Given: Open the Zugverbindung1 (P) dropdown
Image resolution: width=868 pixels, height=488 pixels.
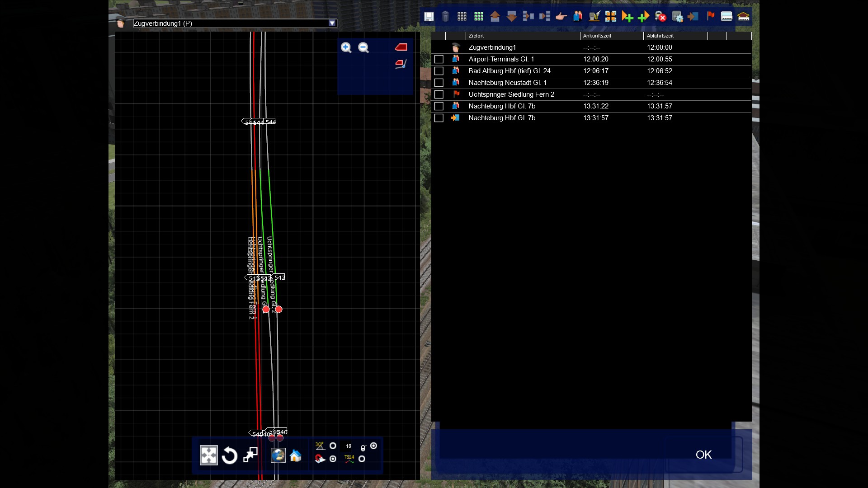Looking at the screenshot, I should [332, 23].
